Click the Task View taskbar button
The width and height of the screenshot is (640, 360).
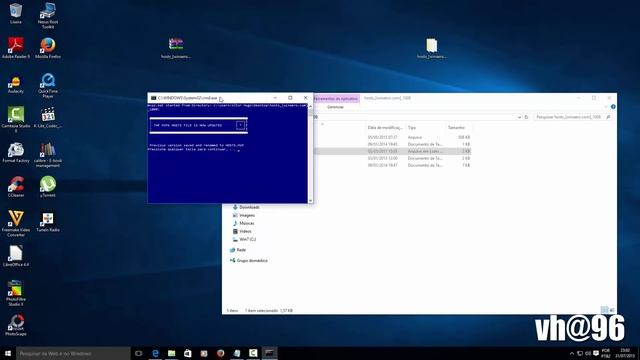point(139,353)
